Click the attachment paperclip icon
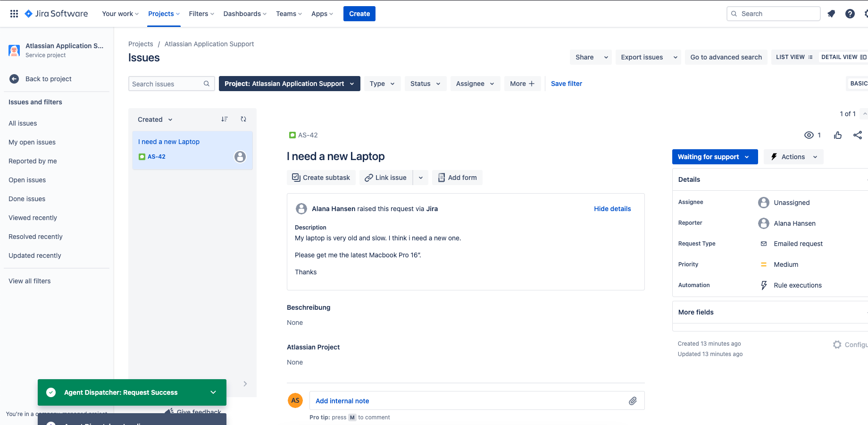 tap(633, 401)
